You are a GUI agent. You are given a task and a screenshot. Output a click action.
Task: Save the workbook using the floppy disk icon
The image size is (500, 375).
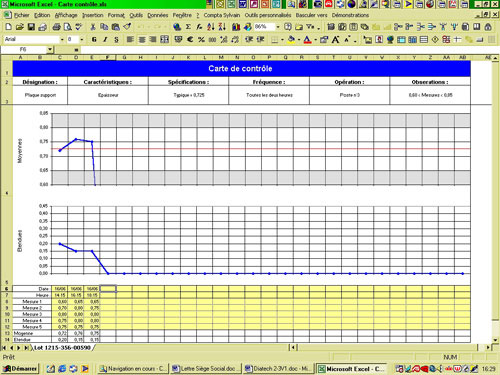31,27
